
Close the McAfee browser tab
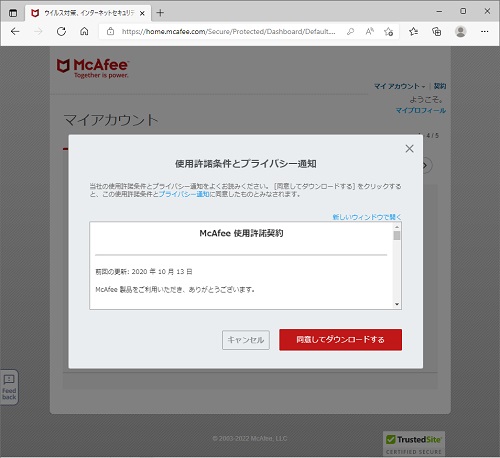click(142, 13)
